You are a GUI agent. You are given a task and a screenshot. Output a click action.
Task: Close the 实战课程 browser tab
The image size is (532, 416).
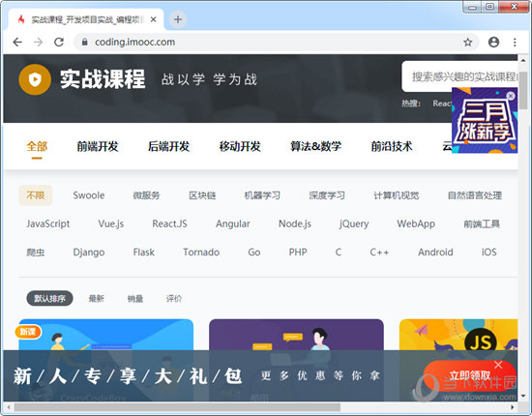click(x=154, y=19)
